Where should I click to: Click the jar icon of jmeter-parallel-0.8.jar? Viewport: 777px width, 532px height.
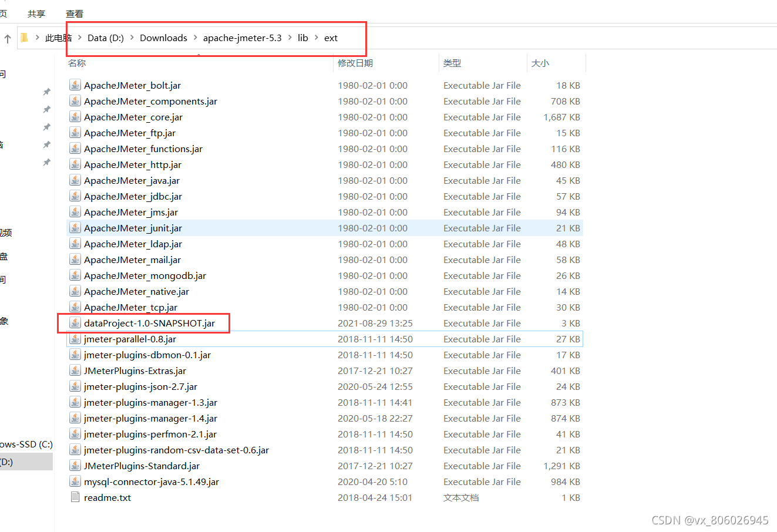tap(75, 339)
